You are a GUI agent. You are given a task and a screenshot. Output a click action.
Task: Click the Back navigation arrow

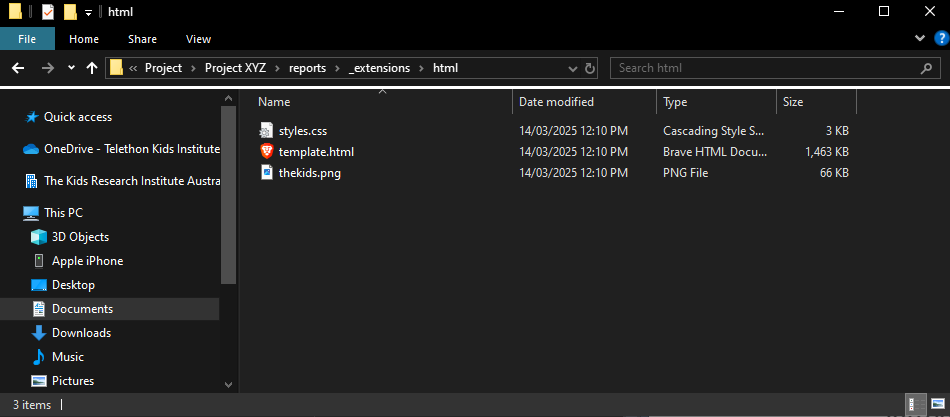point(17,68)
